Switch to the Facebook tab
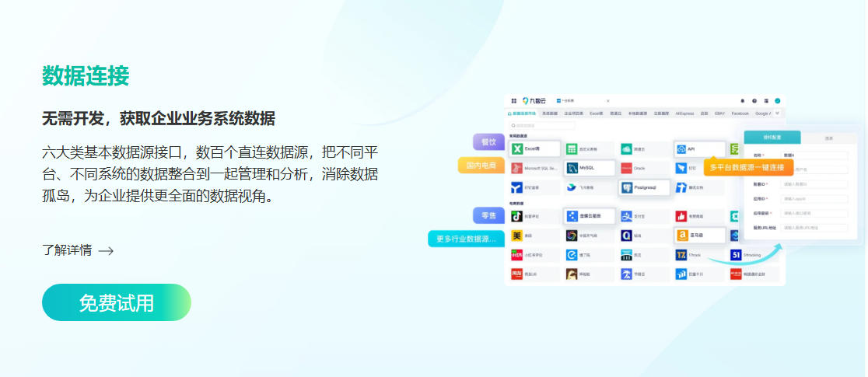 click(x=740, y=113)
